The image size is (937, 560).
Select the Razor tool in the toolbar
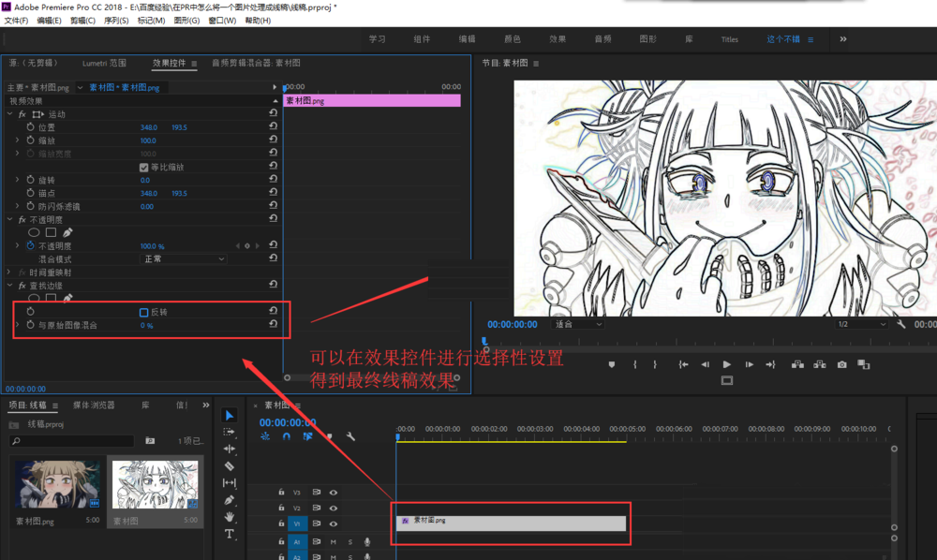[230, 465]
